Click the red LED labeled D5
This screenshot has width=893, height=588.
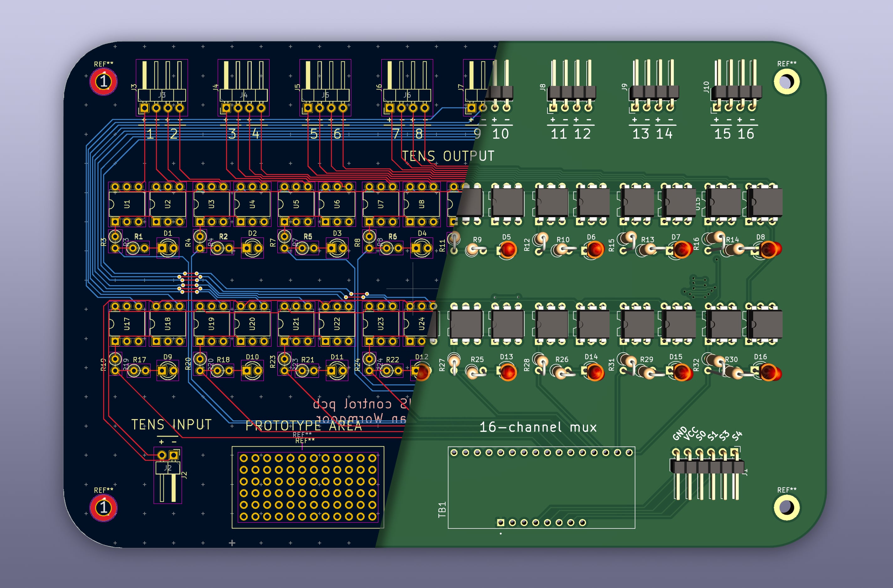tap(508, 250)
